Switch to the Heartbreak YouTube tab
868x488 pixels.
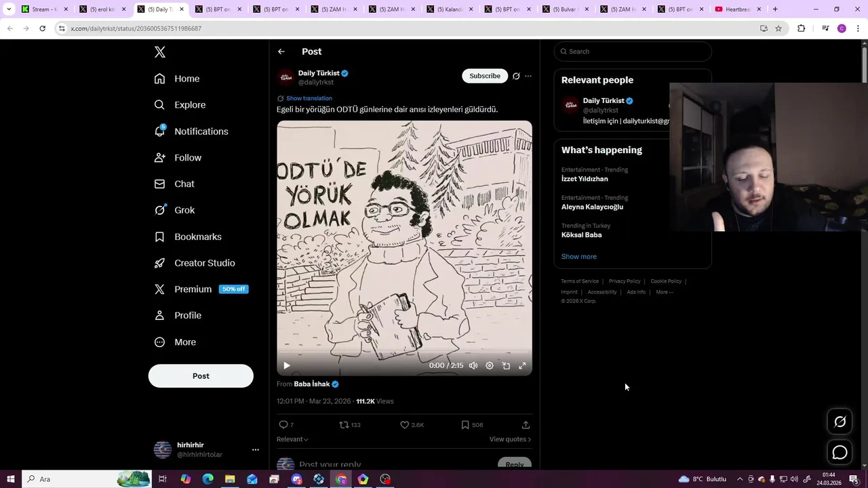738,9
